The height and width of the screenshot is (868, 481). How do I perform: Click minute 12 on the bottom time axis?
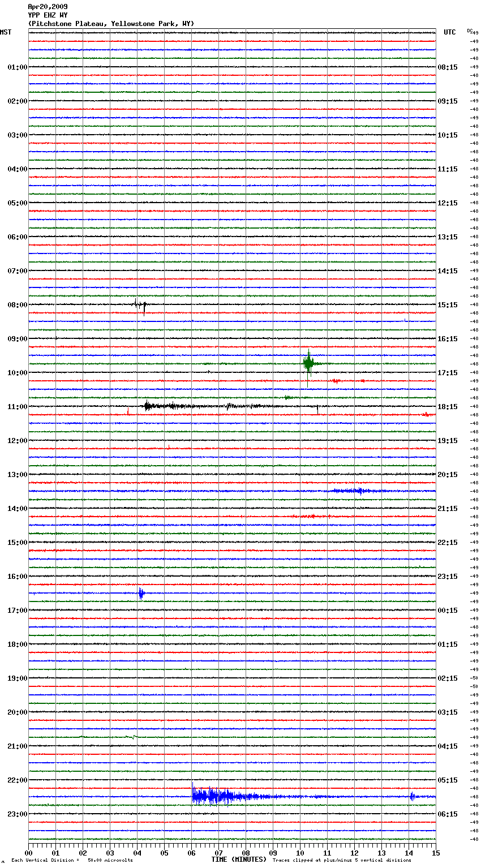[x=354, y=853]
